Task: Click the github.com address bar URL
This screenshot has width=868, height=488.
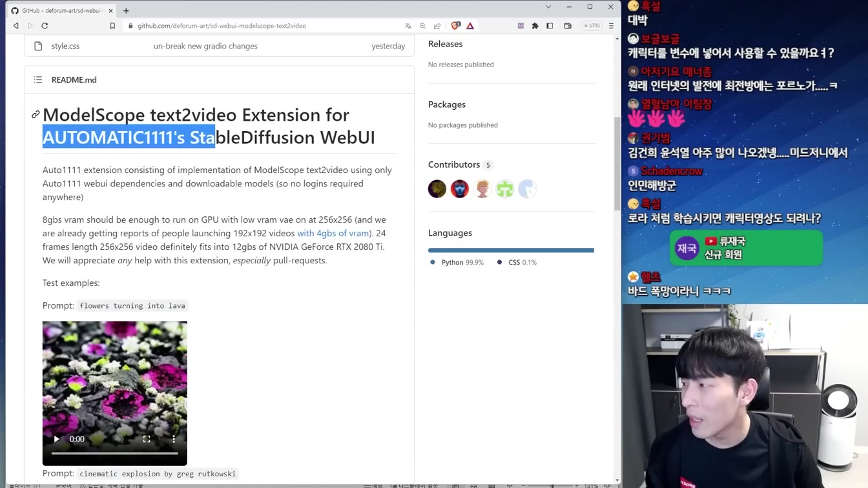Action: click(x=222, y=26)
